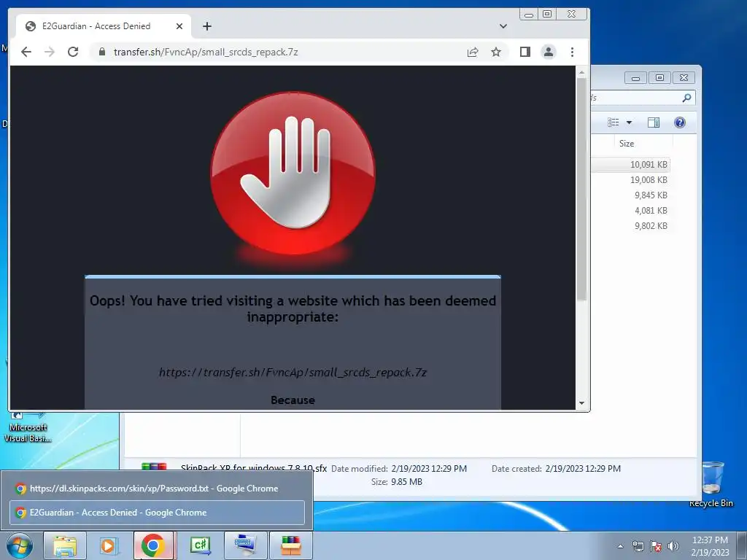Launch Windows Media Player from taskbar
The width and height of the screenshot is (747, 560).
click(x=109, y=545)
